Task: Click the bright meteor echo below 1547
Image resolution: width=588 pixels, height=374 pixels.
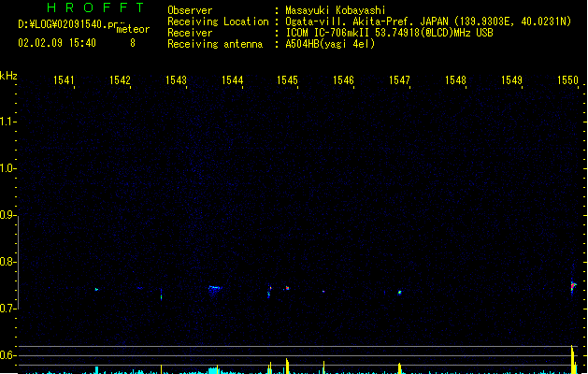Action: [400, 293]
